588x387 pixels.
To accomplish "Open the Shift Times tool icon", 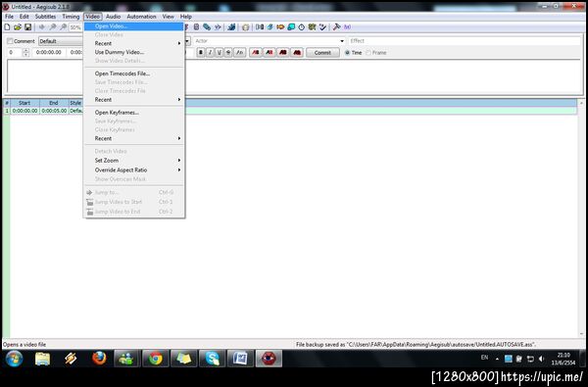I will pyautogui.click(x=260, y=27).
